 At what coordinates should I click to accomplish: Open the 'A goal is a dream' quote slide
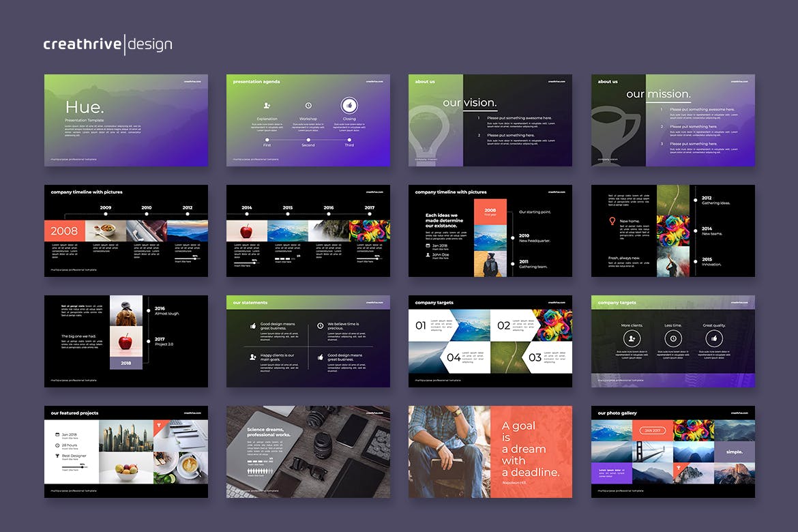pos(490,452)
